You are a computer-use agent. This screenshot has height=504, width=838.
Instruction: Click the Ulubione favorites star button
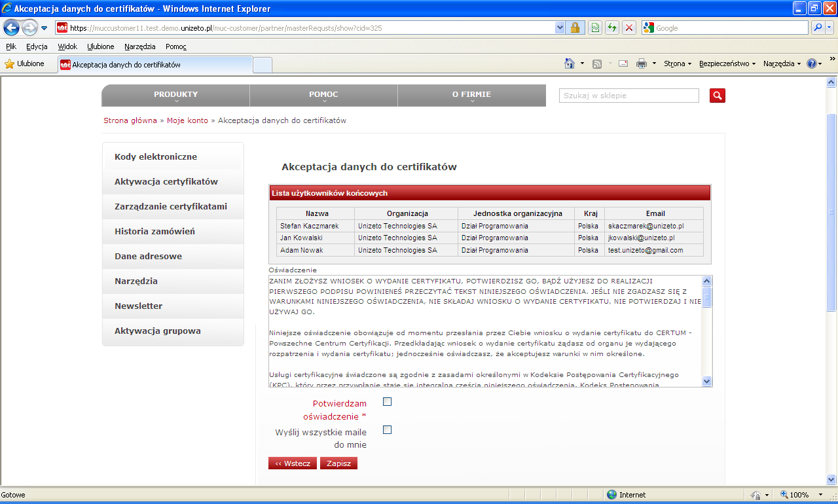(x=25, y=63)
